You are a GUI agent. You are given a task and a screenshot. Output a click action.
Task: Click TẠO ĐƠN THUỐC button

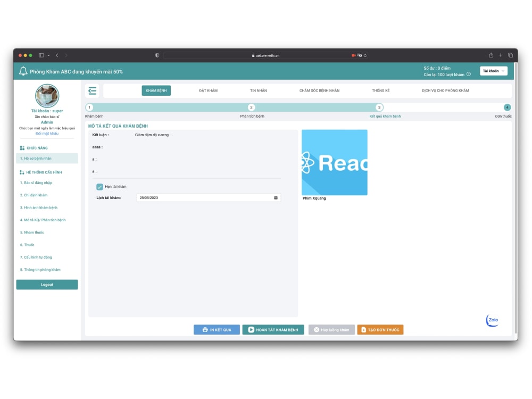(380, 330)
